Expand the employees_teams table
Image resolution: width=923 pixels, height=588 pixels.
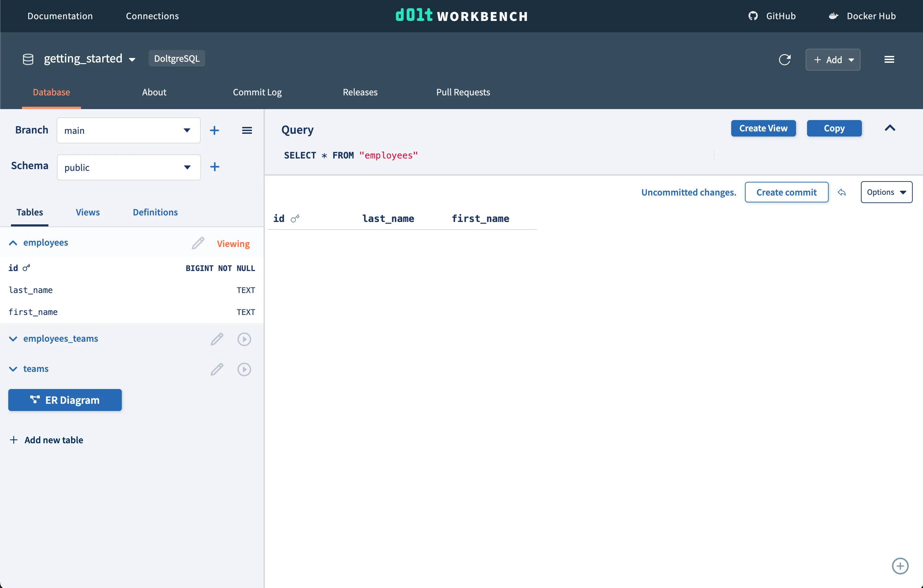click(13, 339)
